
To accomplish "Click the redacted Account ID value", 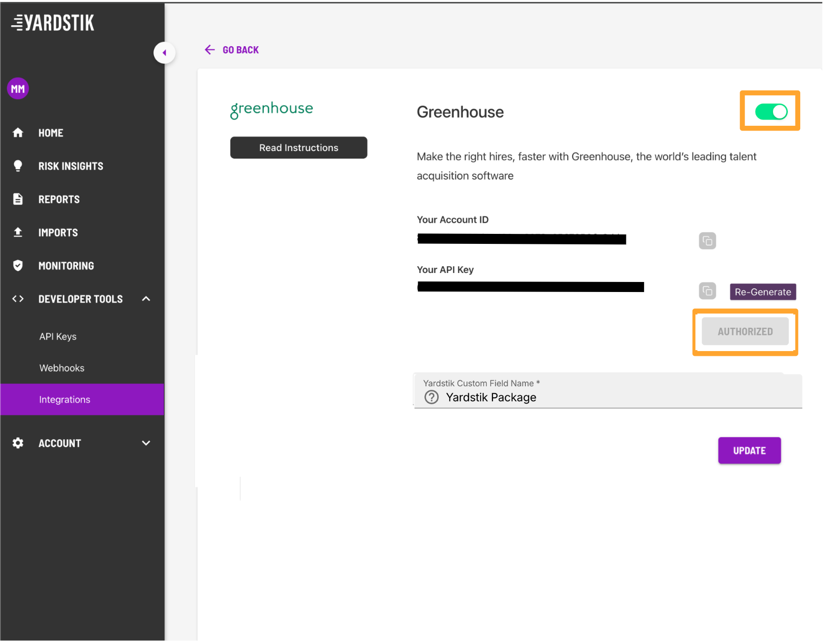I will pyautogui.click(x=522, y=239).
